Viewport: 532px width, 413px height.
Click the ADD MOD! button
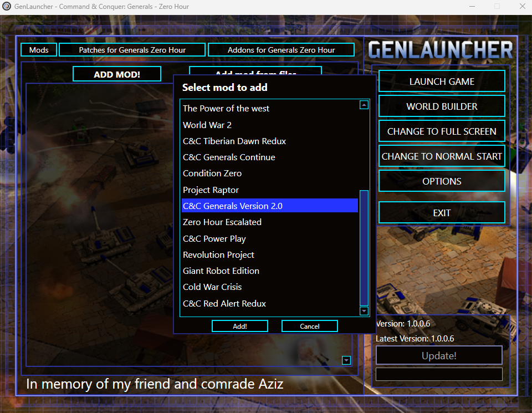pos(117,74)
